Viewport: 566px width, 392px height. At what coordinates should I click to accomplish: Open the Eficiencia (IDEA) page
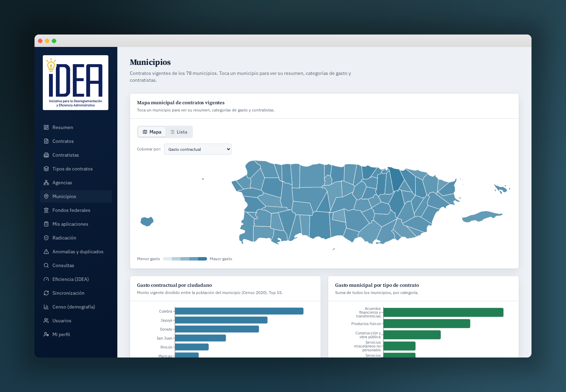(x=76, y=279)
